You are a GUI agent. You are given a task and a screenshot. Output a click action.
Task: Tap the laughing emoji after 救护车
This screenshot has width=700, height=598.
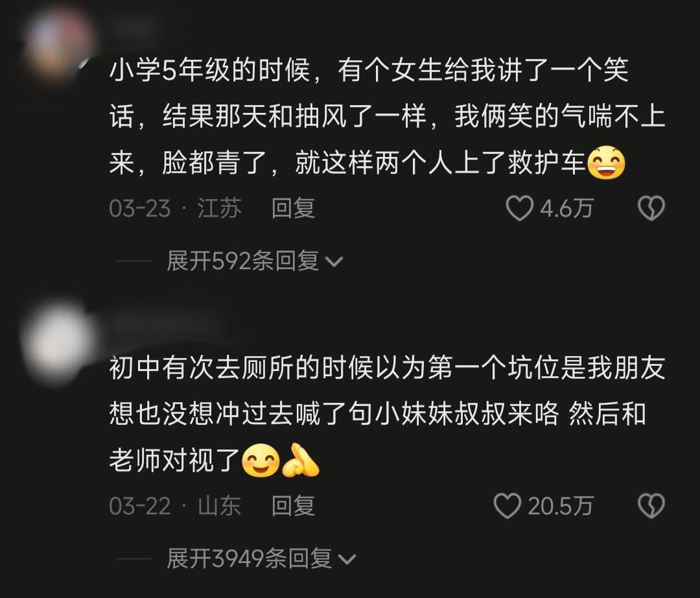click(x=606, y=163)
